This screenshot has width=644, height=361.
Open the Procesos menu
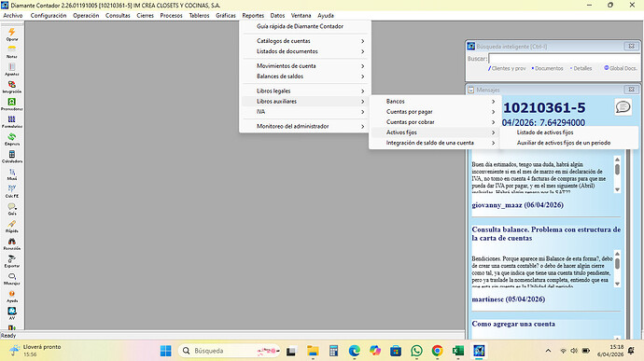point(171,16)
